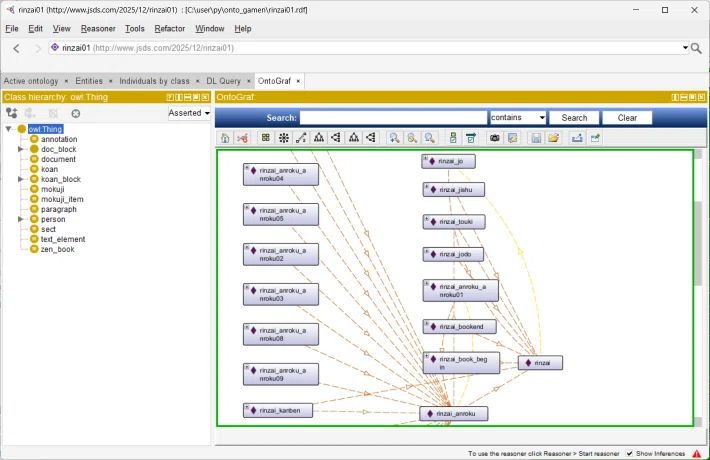This screenshot has width=710, height=460.
Task: Click the Clear button in OntoGraf
Action: [627, 118]
